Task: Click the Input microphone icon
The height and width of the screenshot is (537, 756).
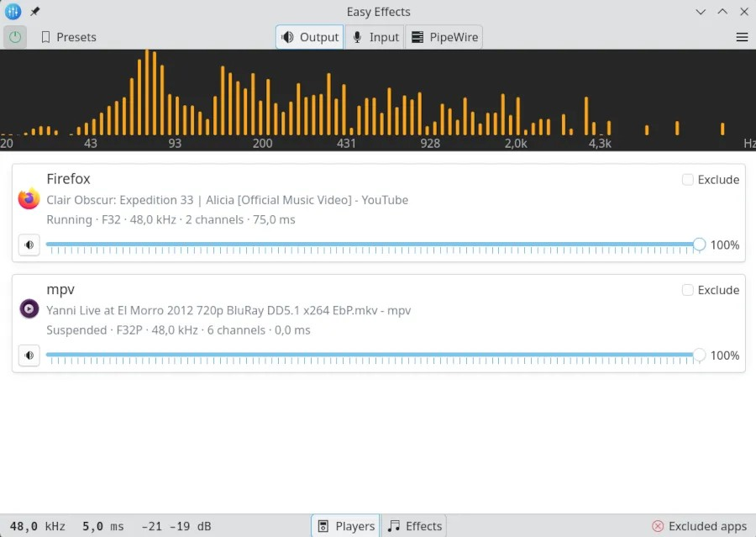Action: coord(357,37)
